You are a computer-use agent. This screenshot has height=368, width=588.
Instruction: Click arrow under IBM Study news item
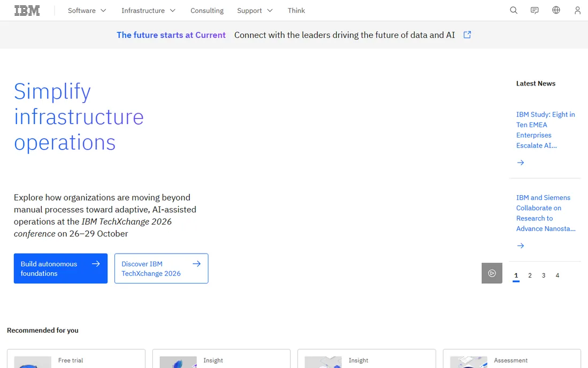tap(520, 163)
